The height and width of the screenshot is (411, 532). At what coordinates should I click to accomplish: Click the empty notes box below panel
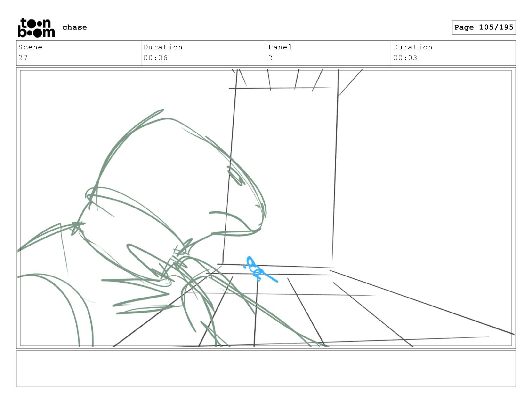pyautogui.click(x=266, y=369)
